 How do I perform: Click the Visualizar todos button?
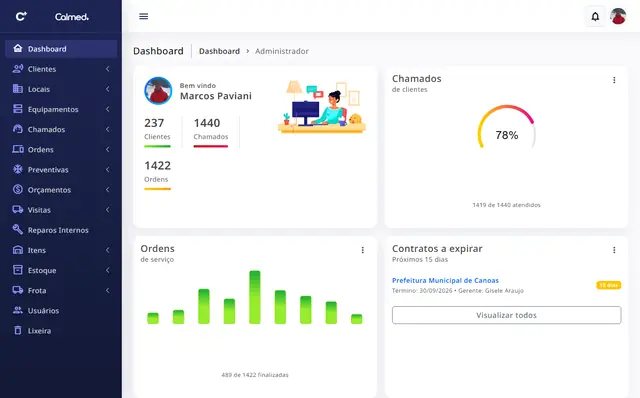click(x=507, y=315)
